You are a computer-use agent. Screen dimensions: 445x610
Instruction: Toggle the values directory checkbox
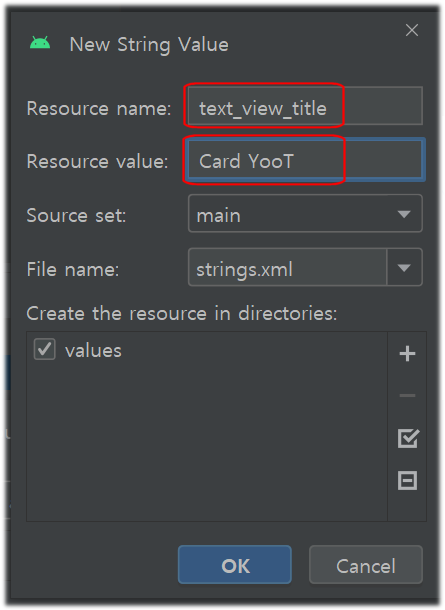(x=44, y=349)
